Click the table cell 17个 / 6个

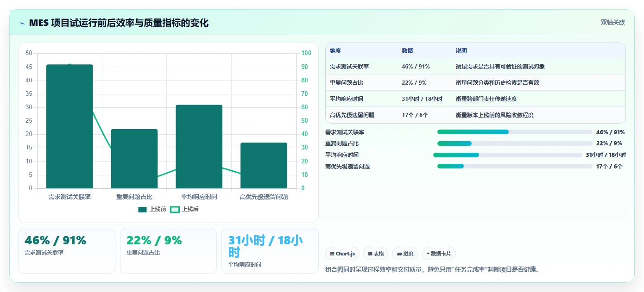coord(415,115)
